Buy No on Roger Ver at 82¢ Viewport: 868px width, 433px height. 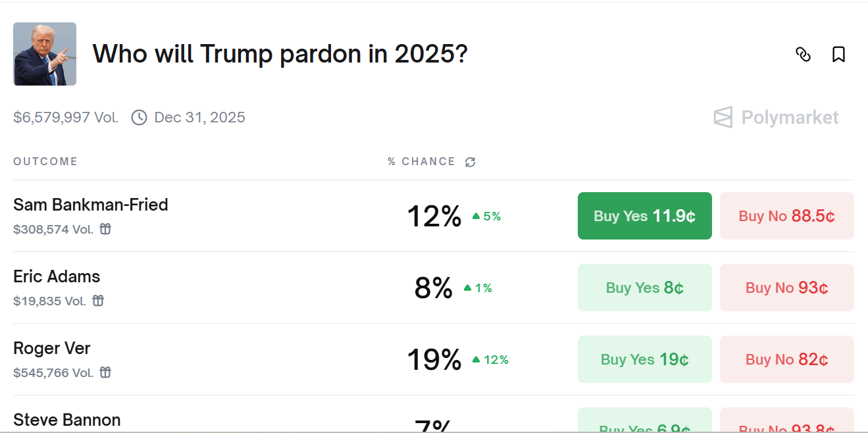tap(786, 359)
